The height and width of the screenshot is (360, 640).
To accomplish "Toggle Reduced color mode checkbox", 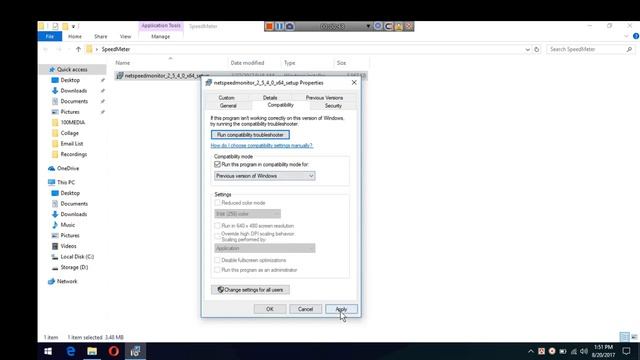I will (217, 203).
